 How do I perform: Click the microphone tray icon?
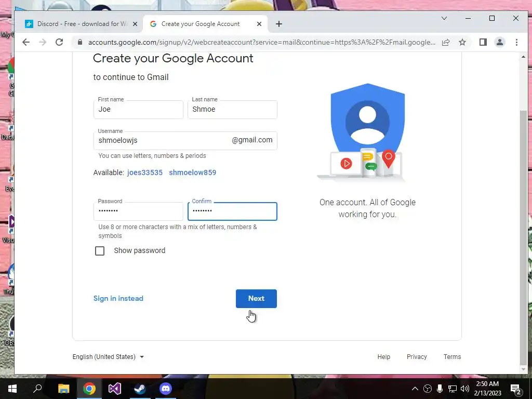(440, 389)
